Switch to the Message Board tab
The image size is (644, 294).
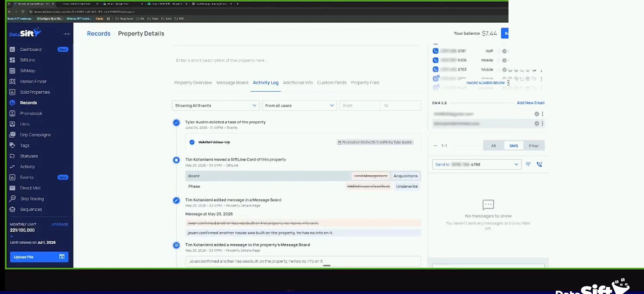(x=232, y=83)
